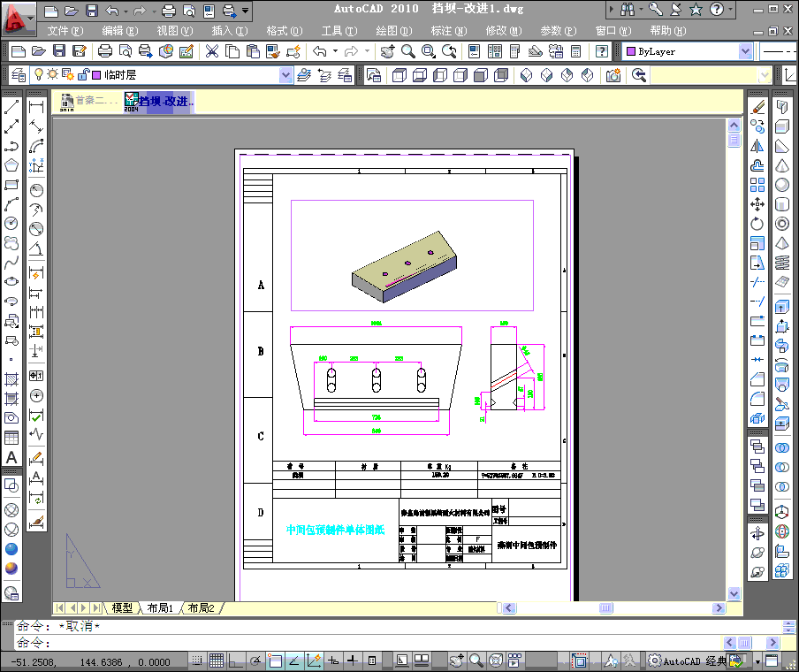Switch to the 模型 tab
The image size is (799, 672).
[x=122, y=607]
